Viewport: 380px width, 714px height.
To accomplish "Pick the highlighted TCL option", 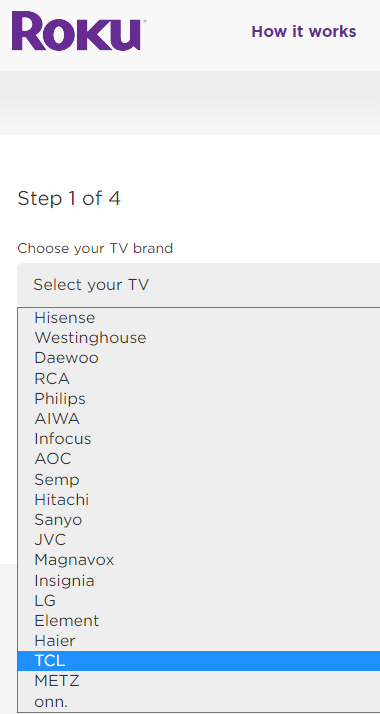I will click(199, 661).
